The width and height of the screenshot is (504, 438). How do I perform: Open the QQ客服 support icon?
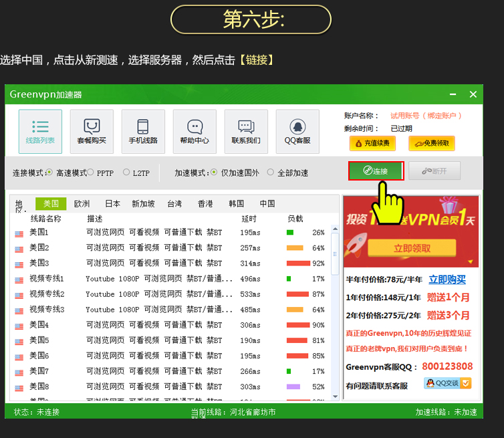coord(297,132)
